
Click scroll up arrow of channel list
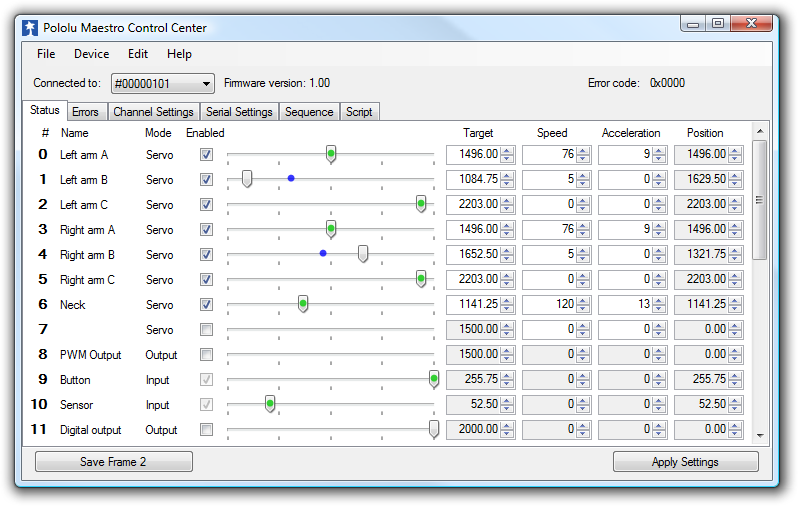point(760,131)
